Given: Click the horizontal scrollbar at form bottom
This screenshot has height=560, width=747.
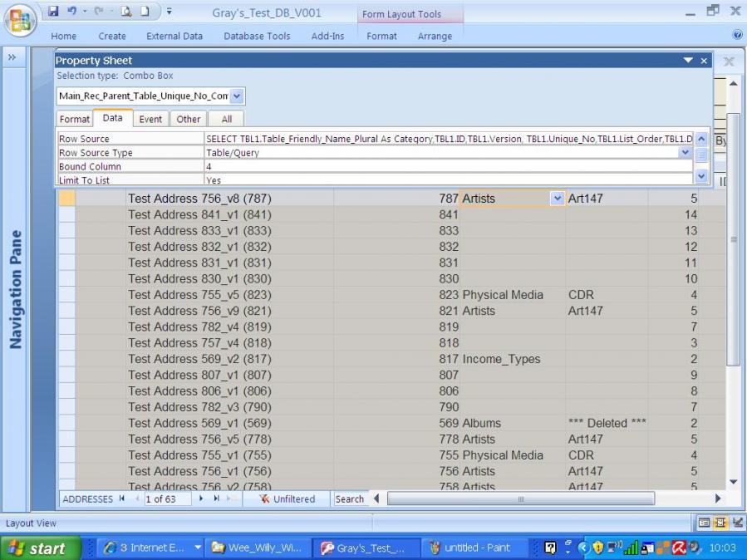Looking at the screenshot, I should click(x=521, y=499).
